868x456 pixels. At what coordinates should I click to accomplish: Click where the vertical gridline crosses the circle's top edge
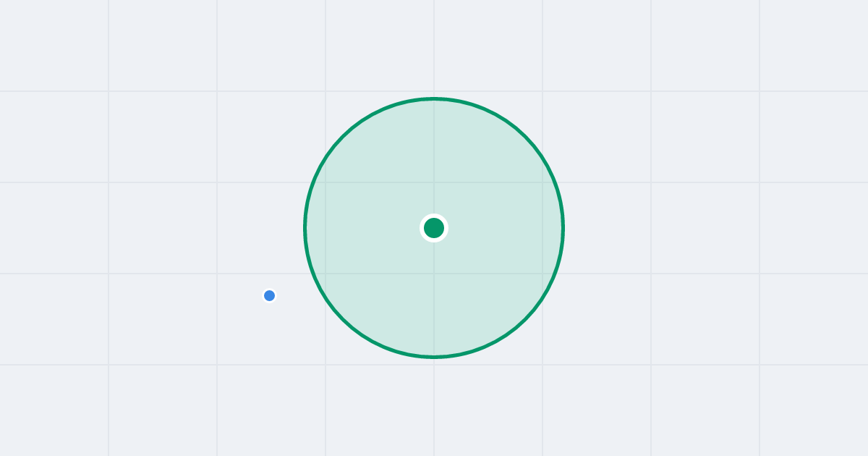click(x=434, y=98)
